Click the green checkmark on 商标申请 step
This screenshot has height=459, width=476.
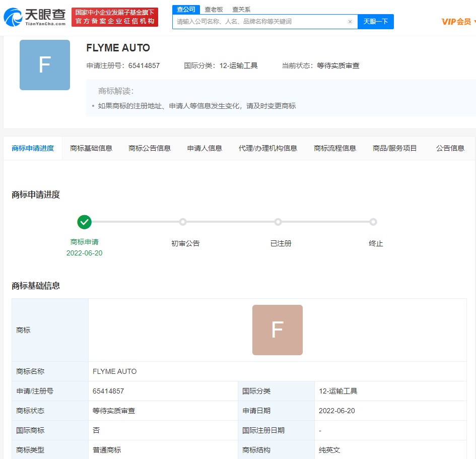(85, 222)
